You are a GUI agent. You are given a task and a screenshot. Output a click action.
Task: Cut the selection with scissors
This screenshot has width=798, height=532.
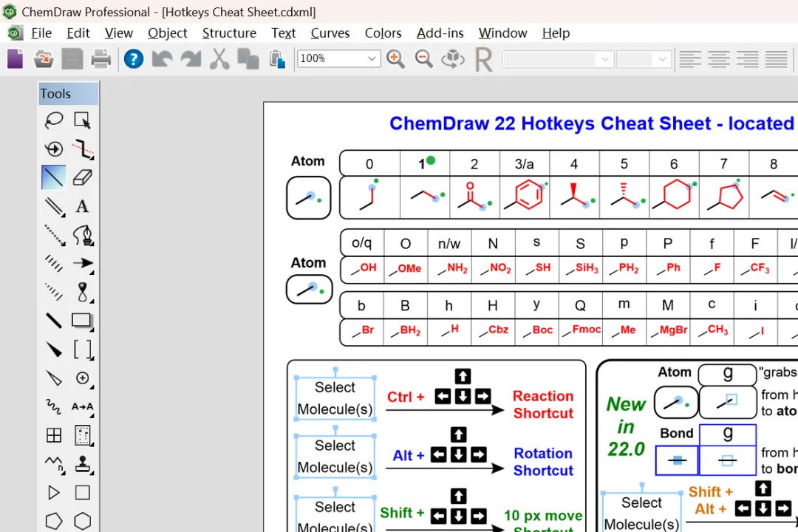tap(219, 59)
